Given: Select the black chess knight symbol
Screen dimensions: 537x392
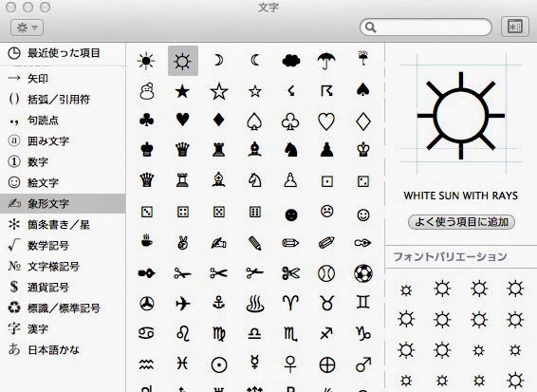Looking at the screenshot, I should 291,150.
